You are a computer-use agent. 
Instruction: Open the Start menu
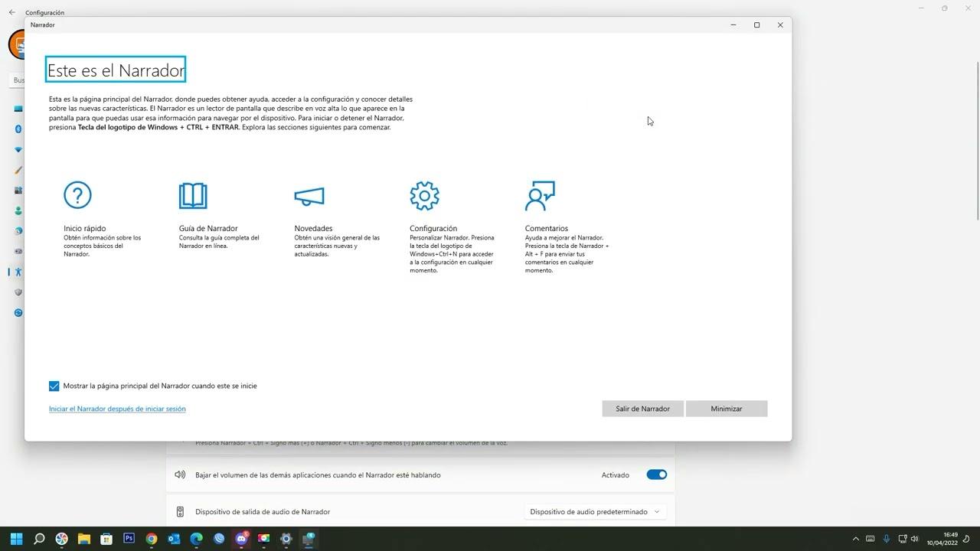(x=16, y=540)
